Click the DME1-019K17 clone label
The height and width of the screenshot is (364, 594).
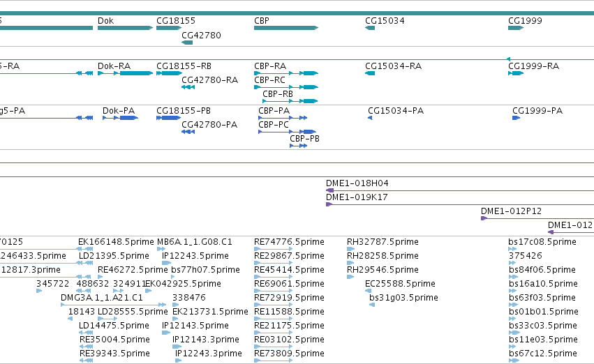tap(357, 197)
